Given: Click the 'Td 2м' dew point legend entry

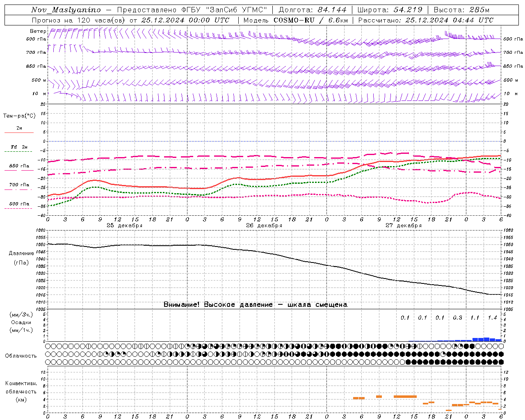Looking at the screenshot, I should click(19, 147).
